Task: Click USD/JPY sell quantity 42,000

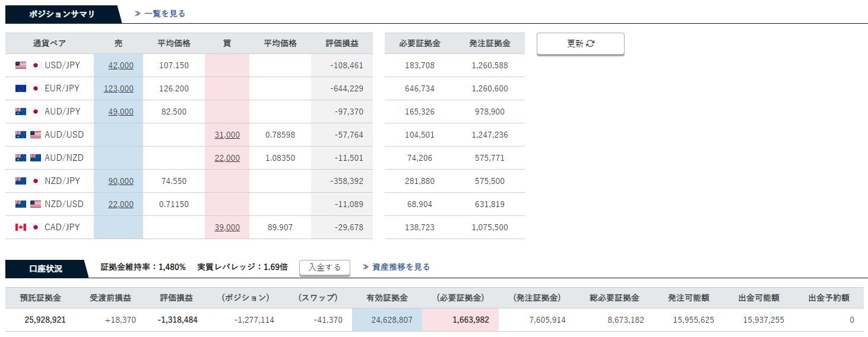Action: 121,65
